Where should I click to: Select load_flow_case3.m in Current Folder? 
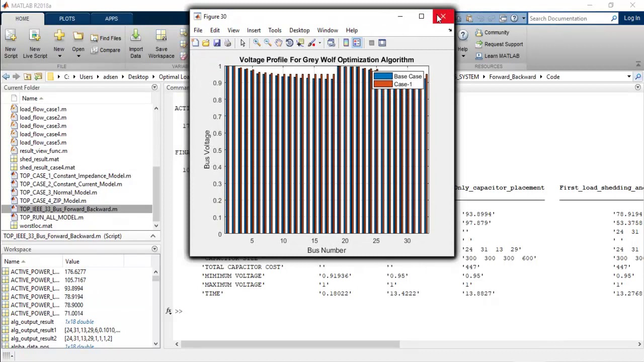tap(43, 126)
